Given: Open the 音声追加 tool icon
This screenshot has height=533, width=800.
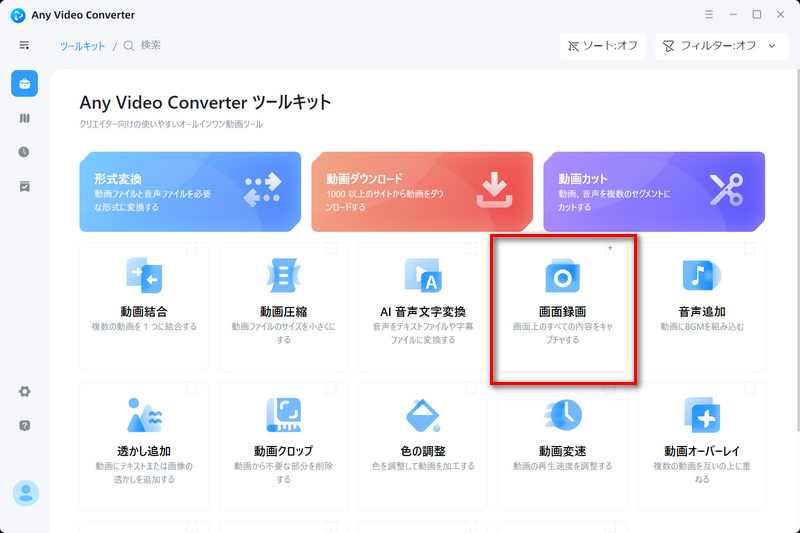Looking at the screenshot, I should (702, 275).
